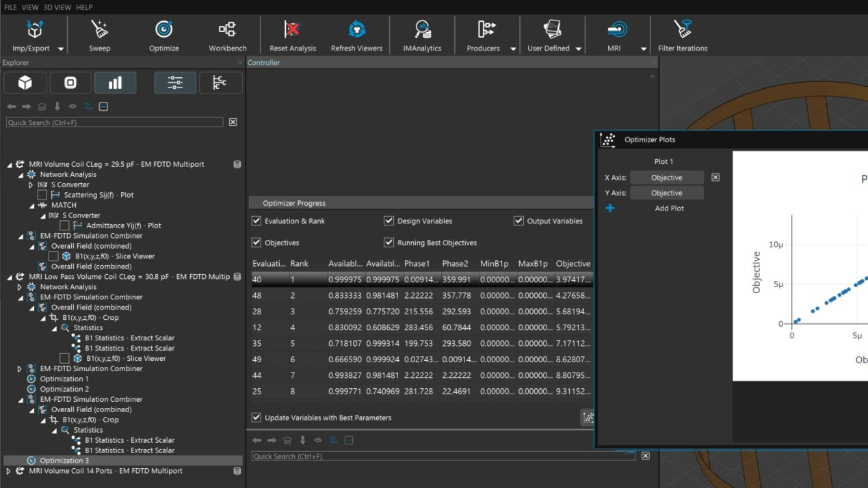Open the 3D VIEW menu
Viewport: 868px width, 488px height.
tap(57, 7)
